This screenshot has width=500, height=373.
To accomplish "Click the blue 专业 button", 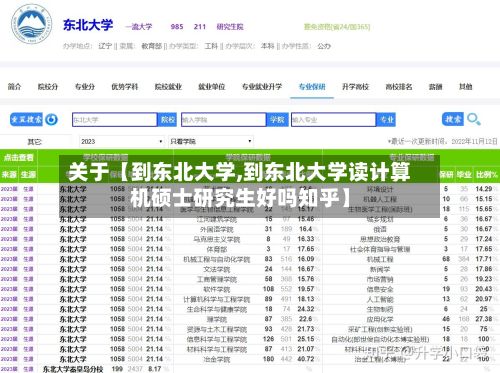I will 386,120.
